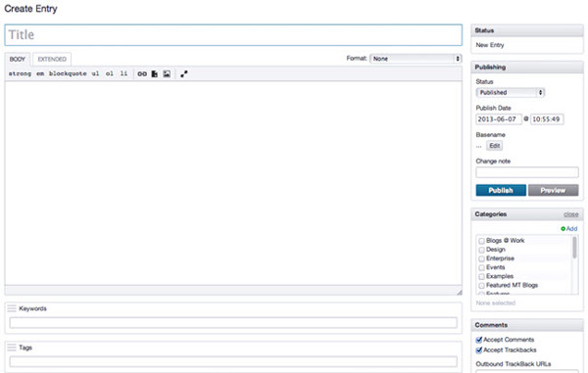Click the 'Outbound TrackBack URLs' label
The image size is (588, 373).
click(514, 364)
